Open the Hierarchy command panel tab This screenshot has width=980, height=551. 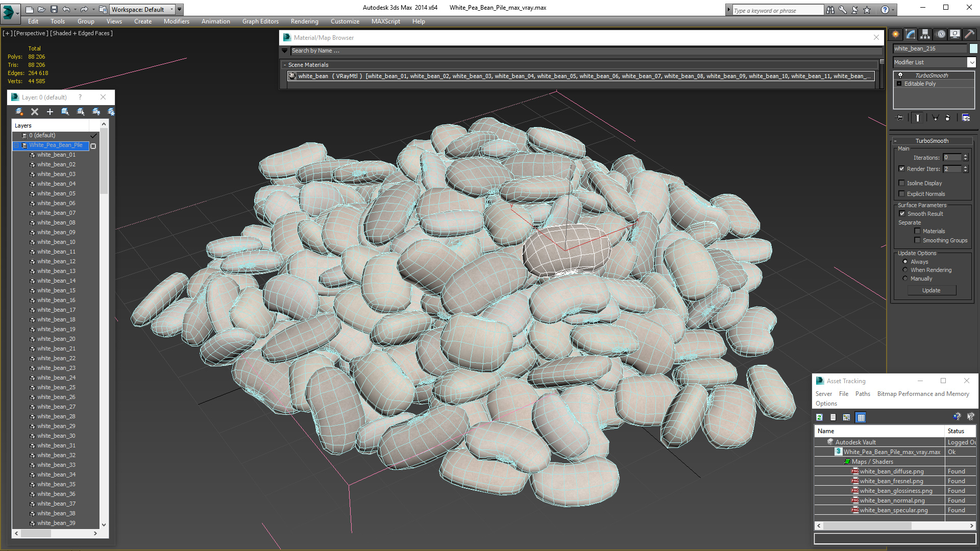tap(925, 34)
